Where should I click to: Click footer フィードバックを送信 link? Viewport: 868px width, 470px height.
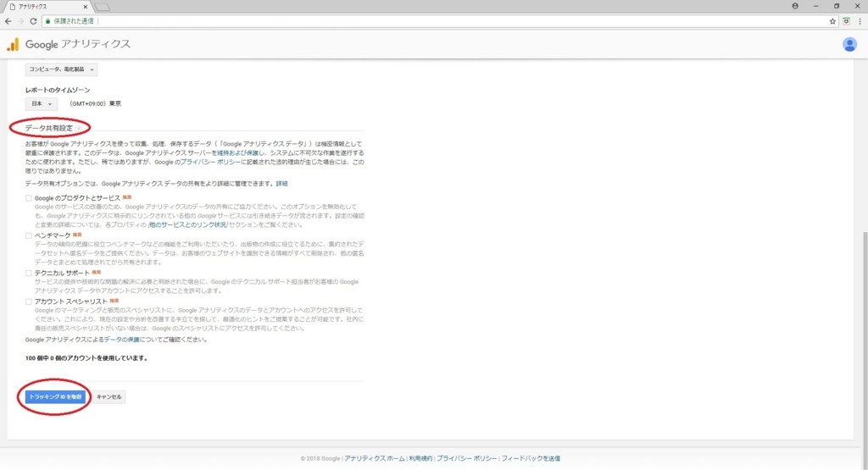point(531,458)
